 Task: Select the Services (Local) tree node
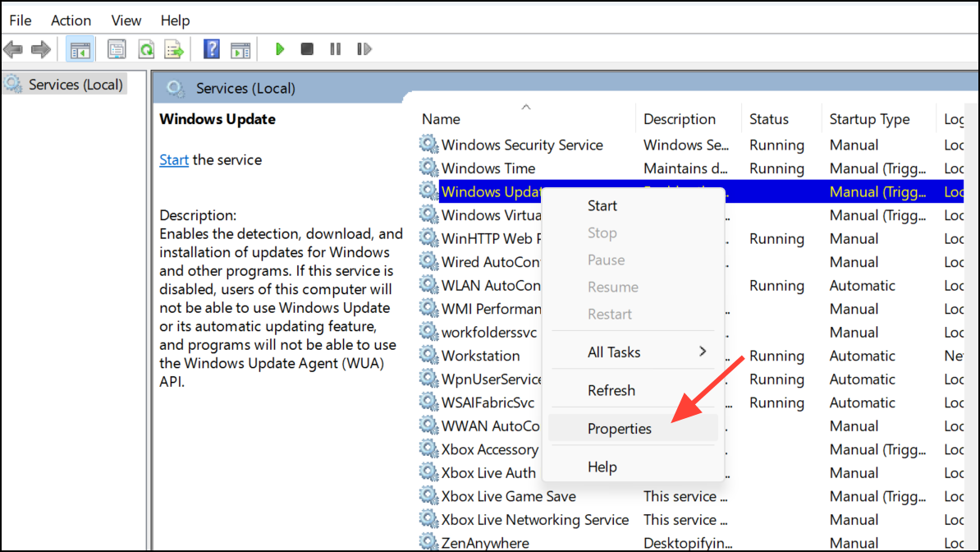[65, 84]
